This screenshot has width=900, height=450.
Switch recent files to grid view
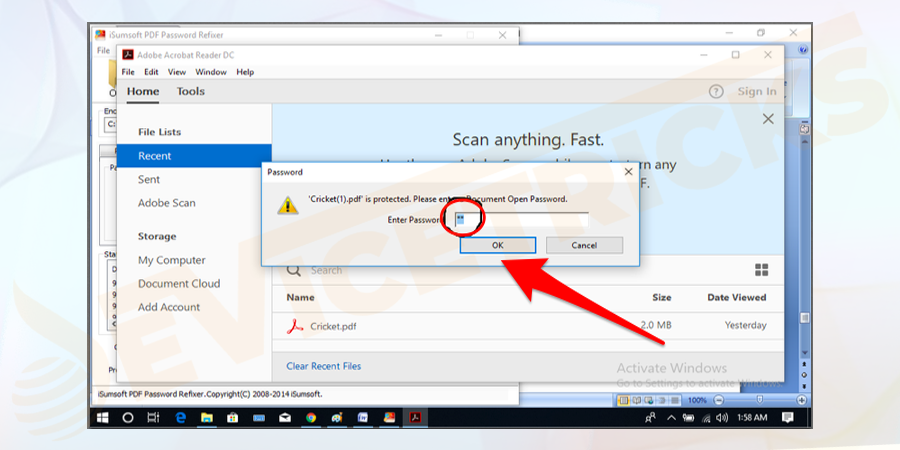[762, 270]
